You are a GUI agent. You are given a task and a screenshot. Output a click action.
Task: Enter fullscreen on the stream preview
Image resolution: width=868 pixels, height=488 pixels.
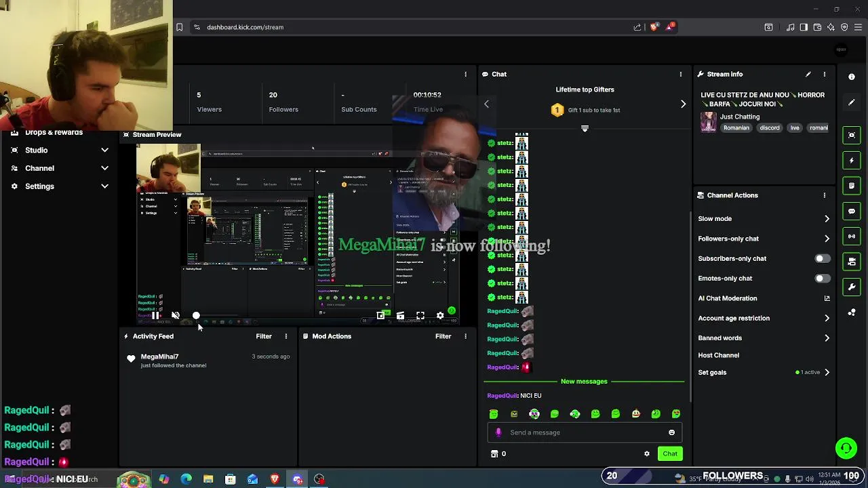point(420,315)
